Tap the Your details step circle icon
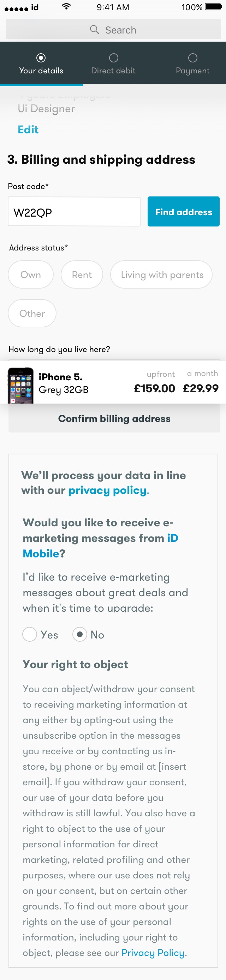This screenshot has width=226, height=980. click(x=41, y=58)
